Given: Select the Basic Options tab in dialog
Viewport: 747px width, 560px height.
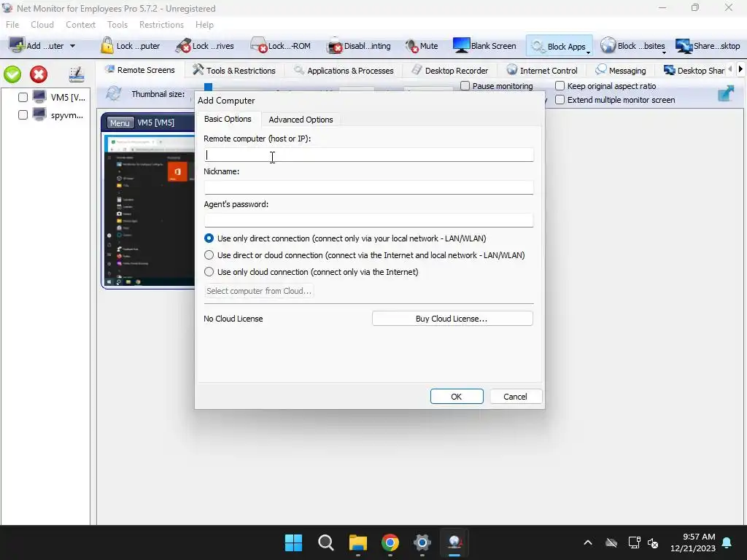Looking at the screenshot, I should click(228, 119).
